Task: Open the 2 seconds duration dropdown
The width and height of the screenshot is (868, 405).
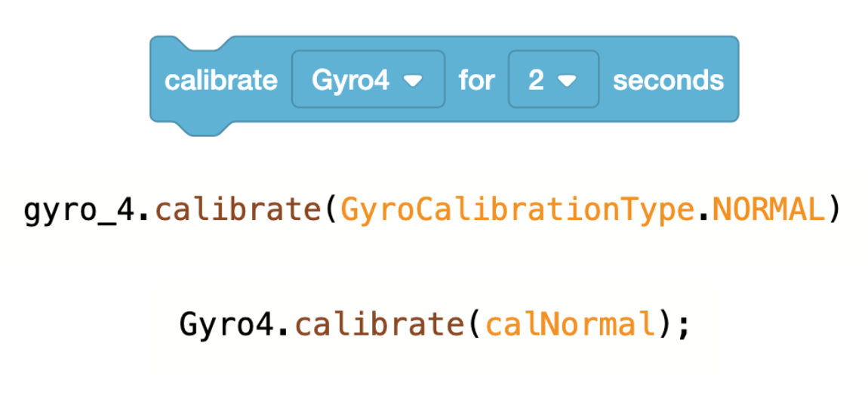Action: tap(553, 79)
